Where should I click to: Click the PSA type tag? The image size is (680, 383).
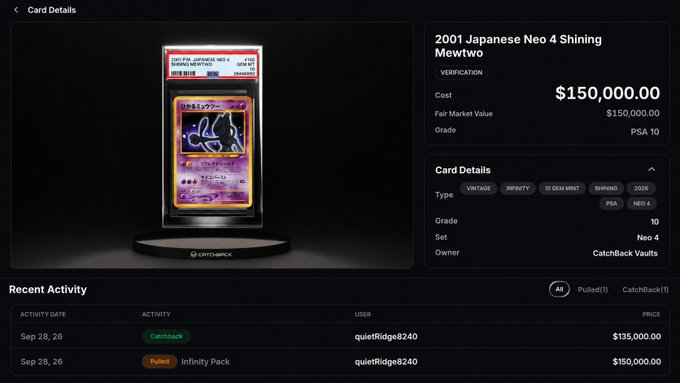(611, 203)
